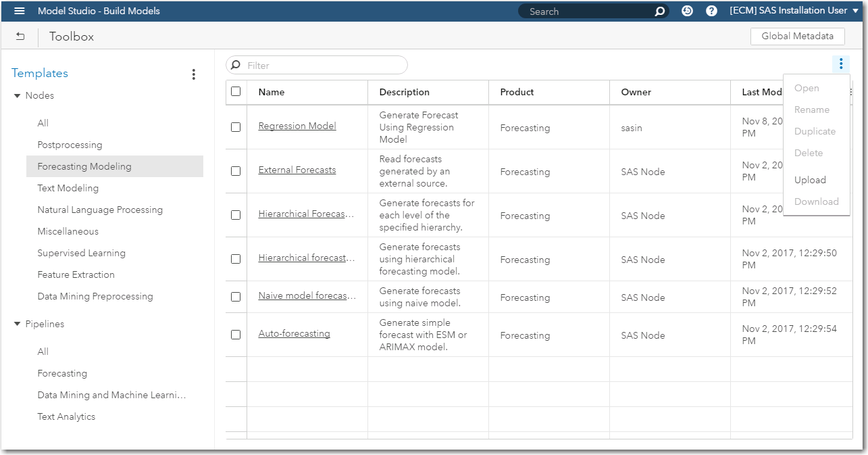868x455 pixels.
Task: Check the Regression Model row checkbox
Action: [x=236, y=128]
